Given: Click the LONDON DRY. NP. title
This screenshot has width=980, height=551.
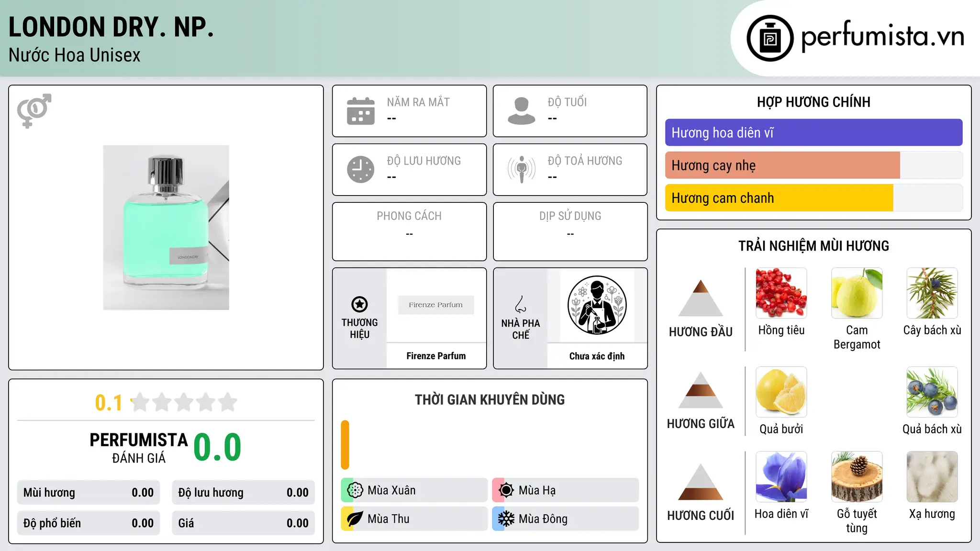Looking at the screenshot, I should [111, 27].
